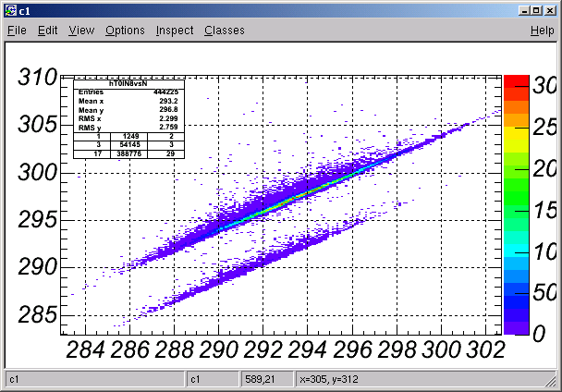Click the red segment of color palette
562x392 pixels.
point(517,81)
